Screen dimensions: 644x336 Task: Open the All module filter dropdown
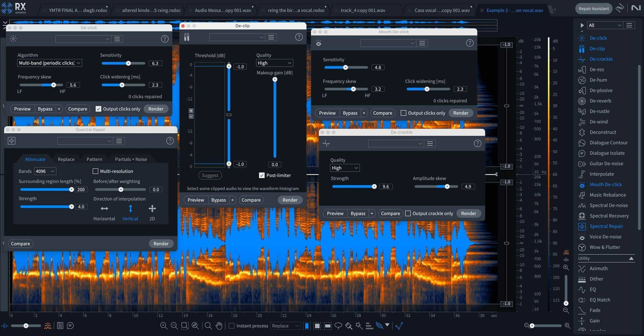coord(605,25)
